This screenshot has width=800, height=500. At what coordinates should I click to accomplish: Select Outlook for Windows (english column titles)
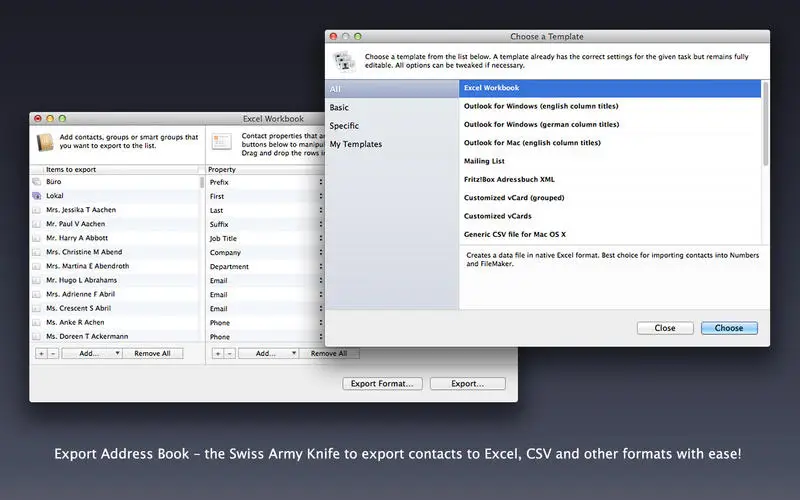(x=610, y=106)
